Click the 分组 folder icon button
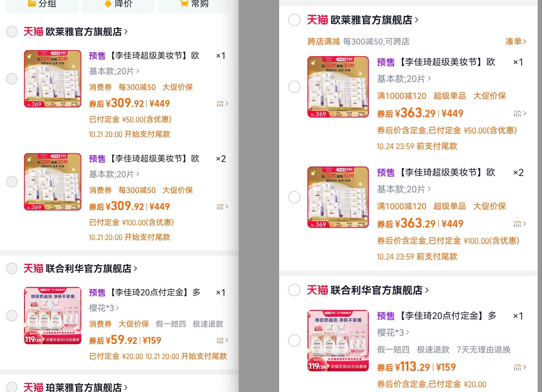This screenshot has height=392, width=542. [x=32, y=3]
